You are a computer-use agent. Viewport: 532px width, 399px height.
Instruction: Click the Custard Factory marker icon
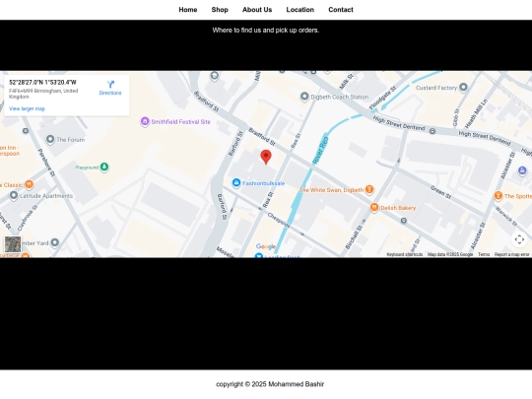point(463,88)
